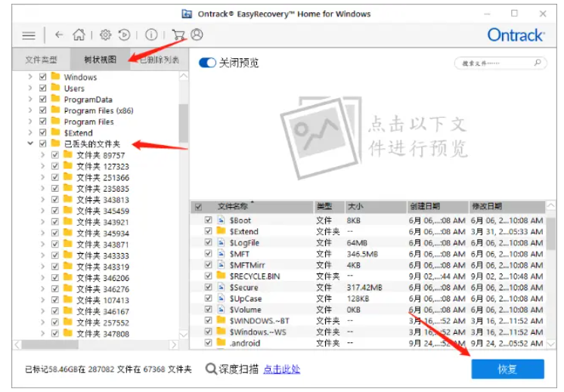Click the Windows folder icon in tree

pyautogui.click(x=55, y=76)
